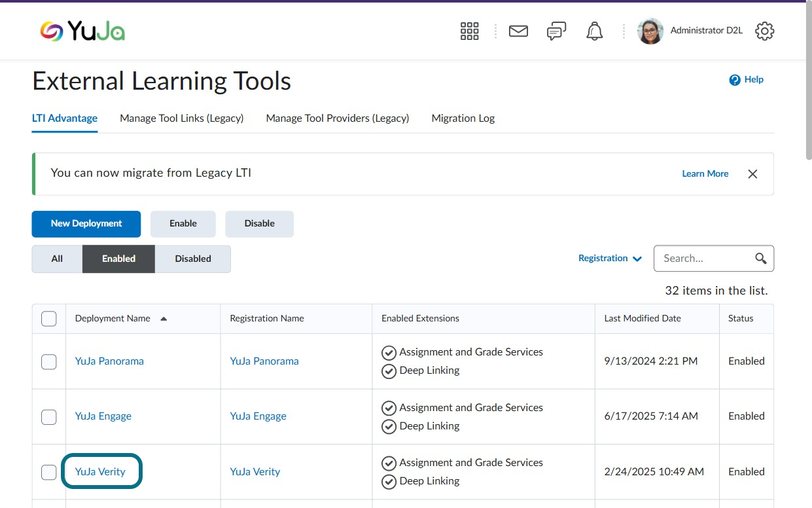
Task: Tick the YuJa Panorama row checkbox
Action: (x=49, y=361)
